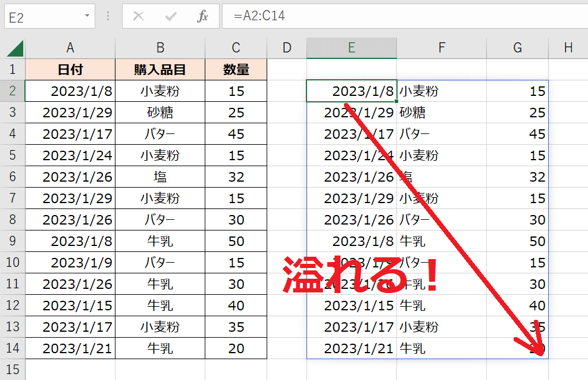Screen dimensions: 588x380
Task: Click inside the Name Box showing E2
Action: (42, 16)
